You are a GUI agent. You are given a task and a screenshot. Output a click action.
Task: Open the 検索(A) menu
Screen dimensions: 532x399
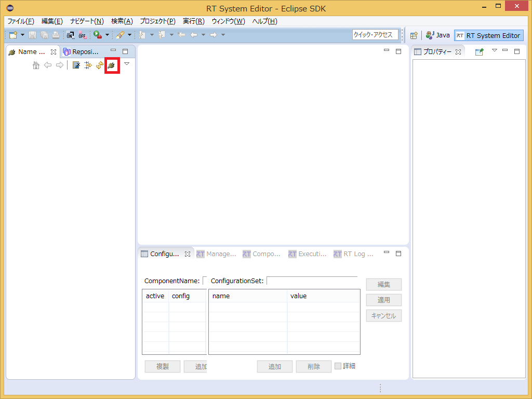pyautogui.click(x=122, y=21)
